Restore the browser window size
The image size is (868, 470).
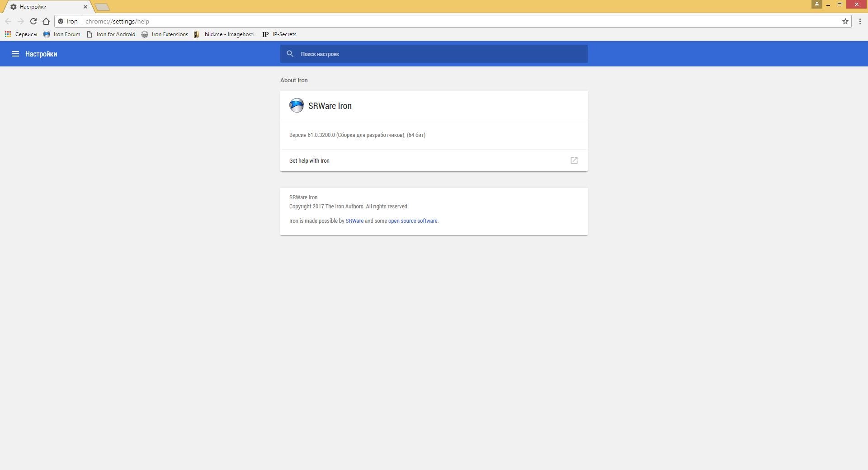pyautogui.click(x=840, y=5)
